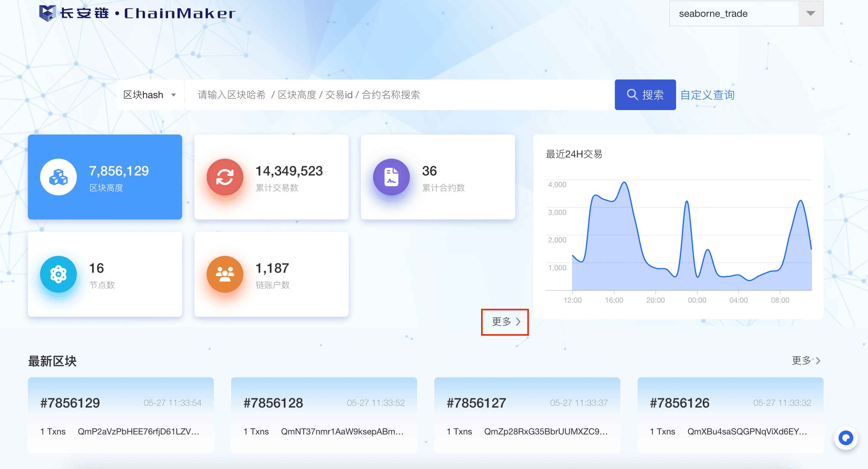Click the 16:00 peak on 24H chart
The height and width of the screenshot is (469, 868).
(624, 183)
